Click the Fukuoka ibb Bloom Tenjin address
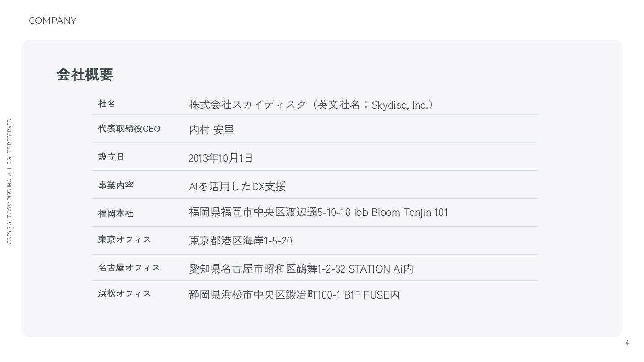 pyautogui.click(x=318, y=212)
